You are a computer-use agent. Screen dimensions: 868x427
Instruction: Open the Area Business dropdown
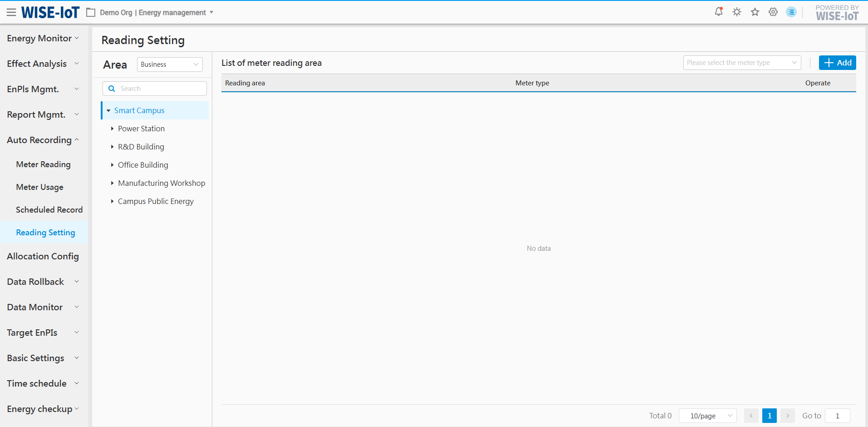pyautogui.click(x=170, y=65)
